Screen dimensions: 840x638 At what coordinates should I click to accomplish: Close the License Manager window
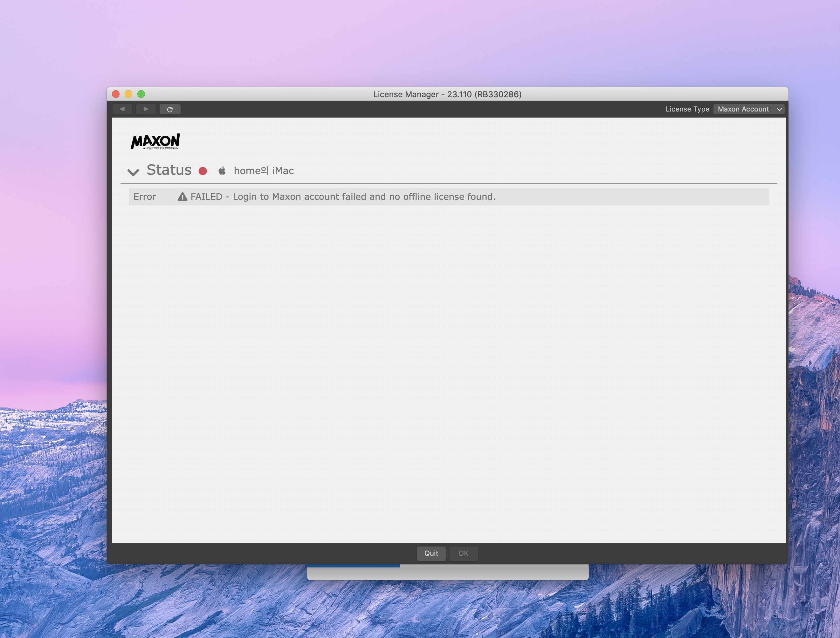click(116, 94)
